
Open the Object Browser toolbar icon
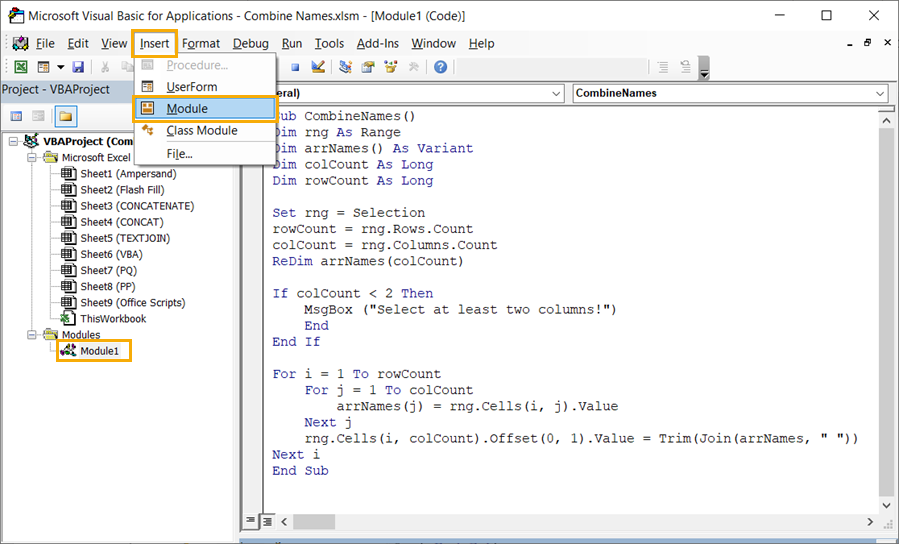[391, 67]
